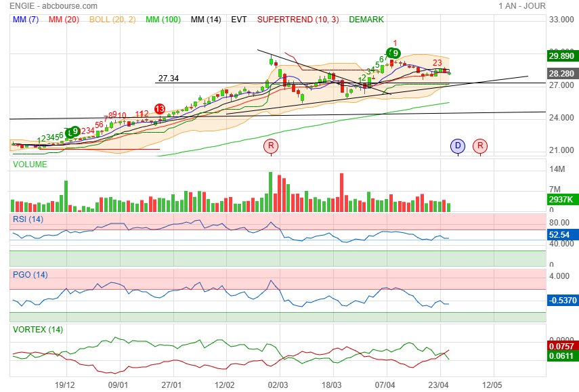Click the tallest green volume bar
The height and width of the screenshot is (392, 579).
270,192
